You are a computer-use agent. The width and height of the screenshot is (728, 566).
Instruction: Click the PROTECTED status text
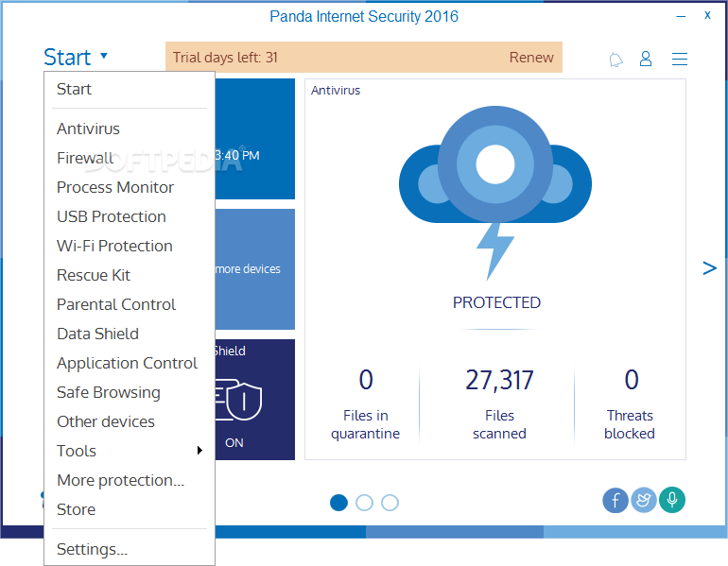(496, 302)
